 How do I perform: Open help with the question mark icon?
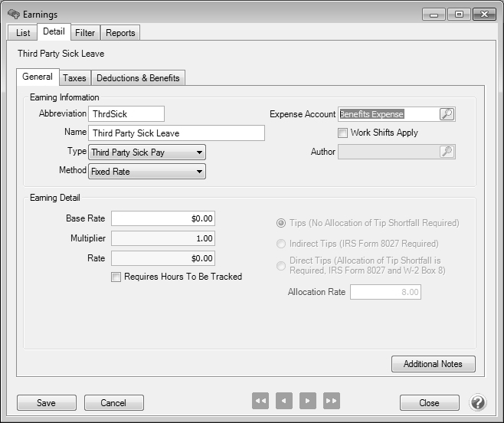[x=478, y=402]
